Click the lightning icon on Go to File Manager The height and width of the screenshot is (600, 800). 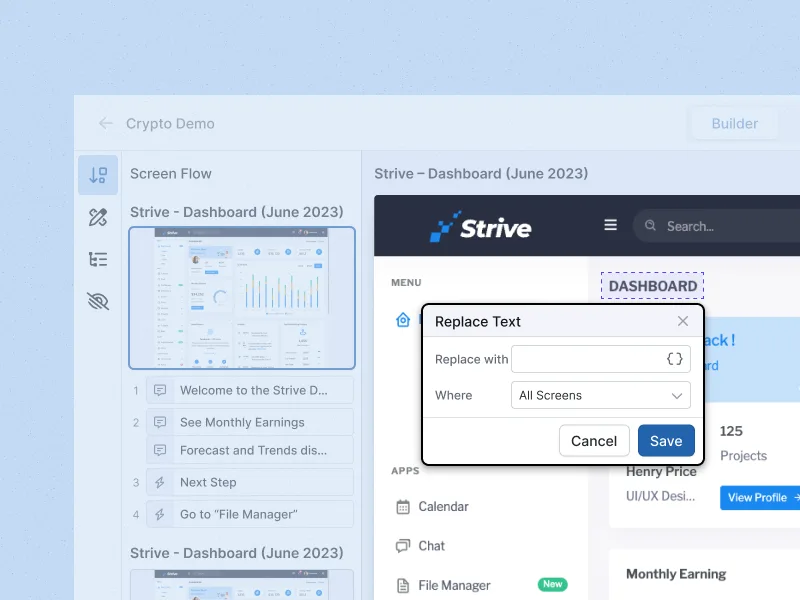(160, 514)
